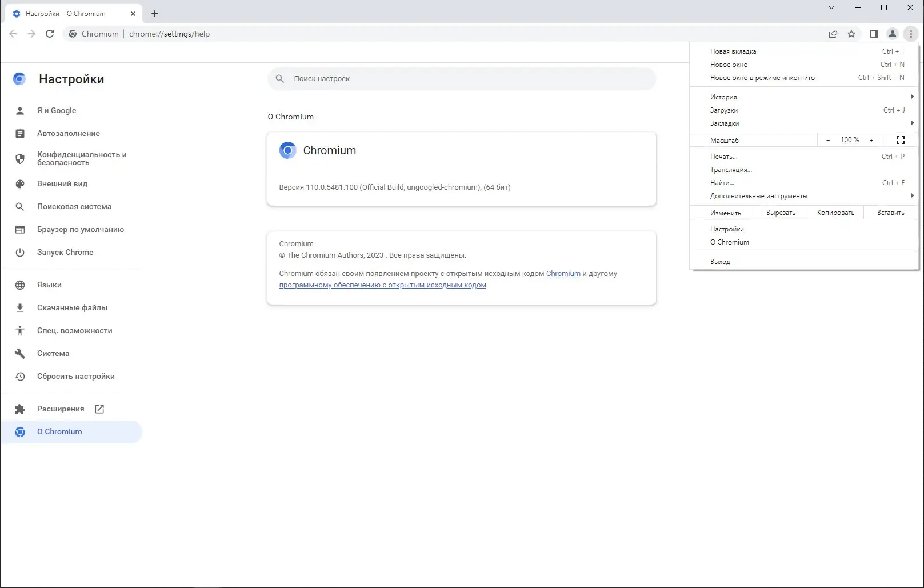Open the side panel icon
924x588 pixels.
(x=874, y=34)
